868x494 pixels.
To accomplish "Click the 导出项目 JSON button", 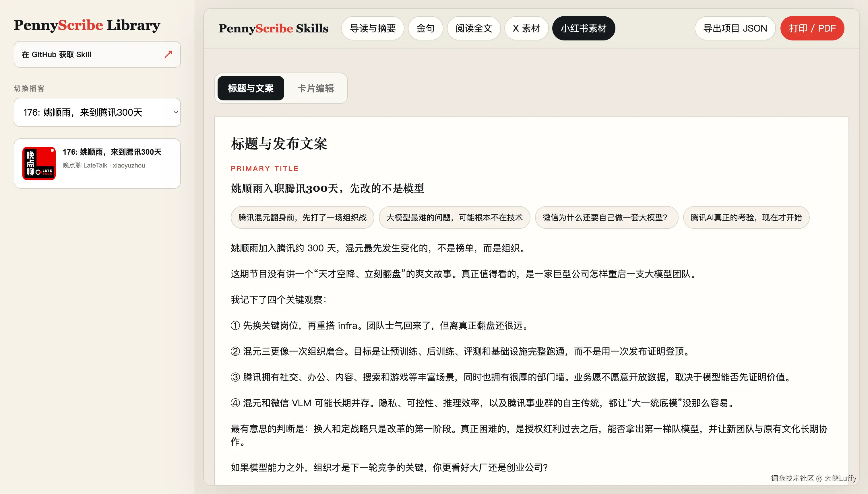I will coord(735,28).
